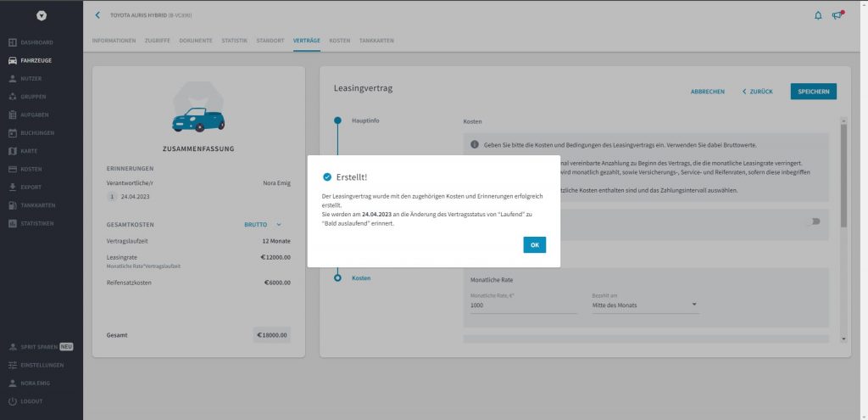Switch to the Informationen tab

(x=114, y=41)
